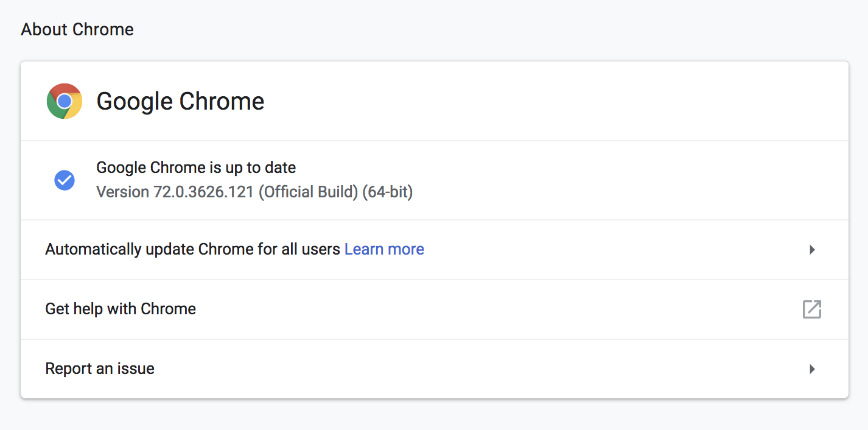The image size is (868, 430).
Task: Click the "(Official Build)" text
Action: [308, 192]
